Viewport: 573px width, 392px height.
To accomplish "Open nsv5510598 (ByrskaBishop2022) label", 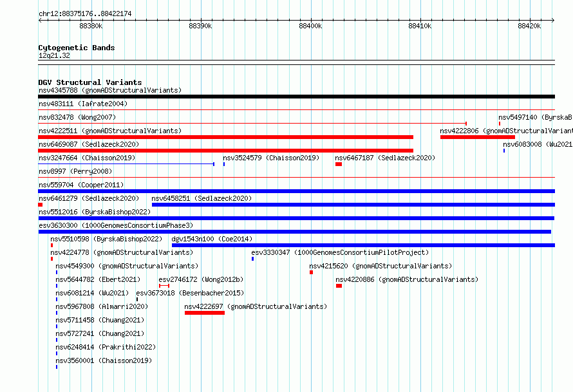I will click(x=106, y=239).
